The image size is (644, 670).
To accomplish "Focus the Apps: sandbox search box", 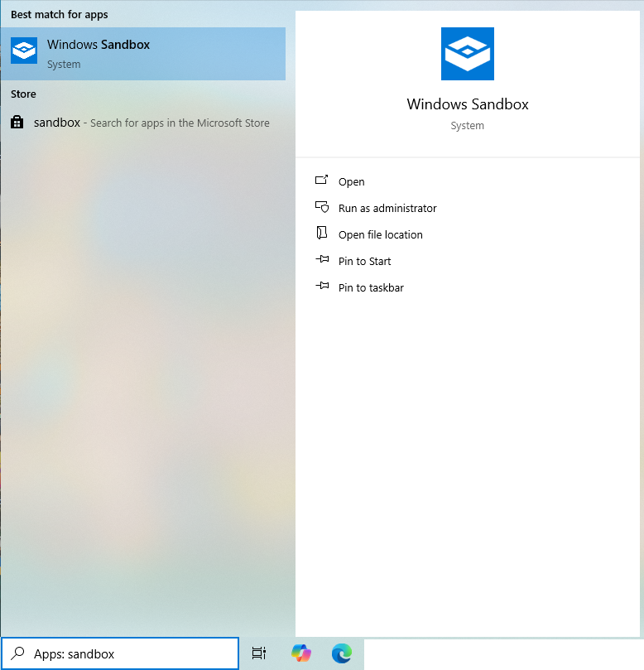I will point(120,653).
